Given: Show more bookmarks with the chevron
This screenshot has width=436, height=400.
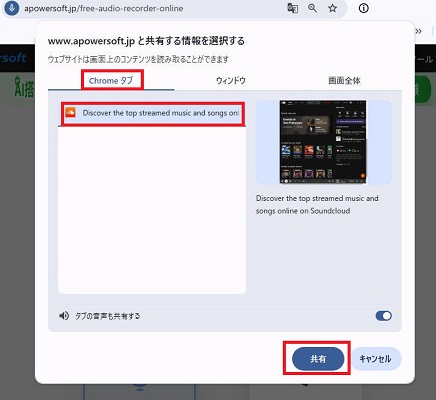Looking at the screenshot, I should [418, 31].
